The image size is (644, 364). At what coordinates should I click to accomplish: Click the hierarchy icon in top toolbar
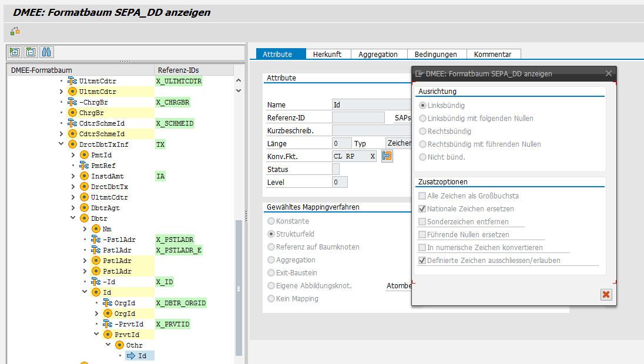tap(15, 31)
